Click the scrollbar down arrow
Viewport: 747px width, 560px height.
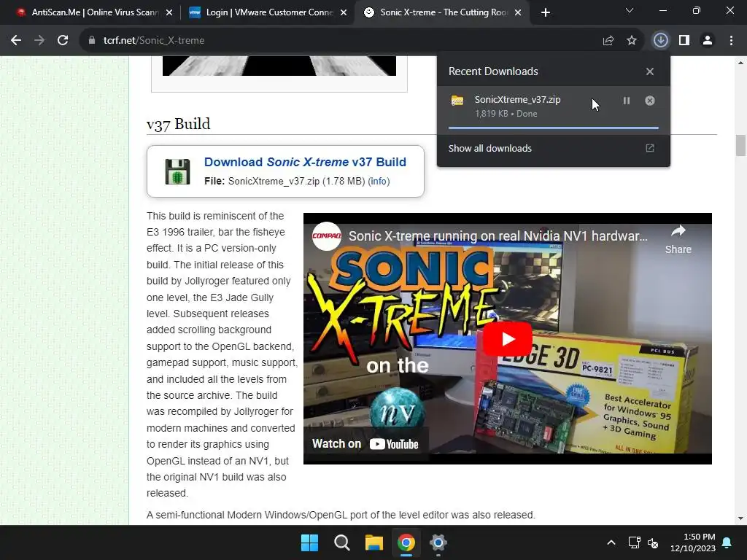point(740,518)
